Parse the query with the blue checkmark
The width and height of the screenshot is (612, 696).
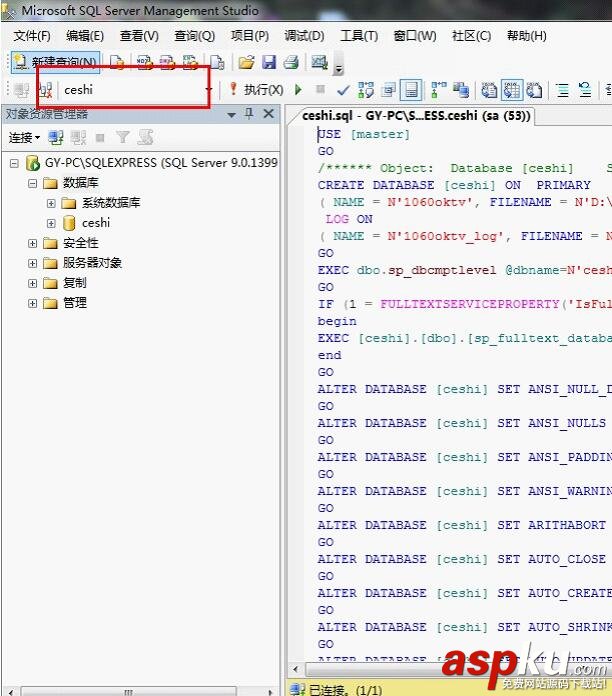click(343, 90)
